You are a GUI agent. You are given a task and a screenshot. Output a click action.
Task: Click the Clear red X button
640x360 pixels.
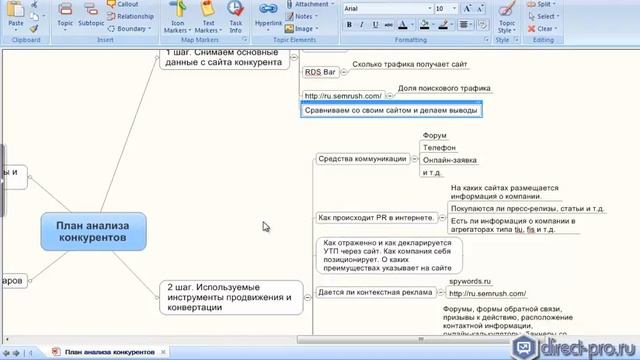(542, 29)
